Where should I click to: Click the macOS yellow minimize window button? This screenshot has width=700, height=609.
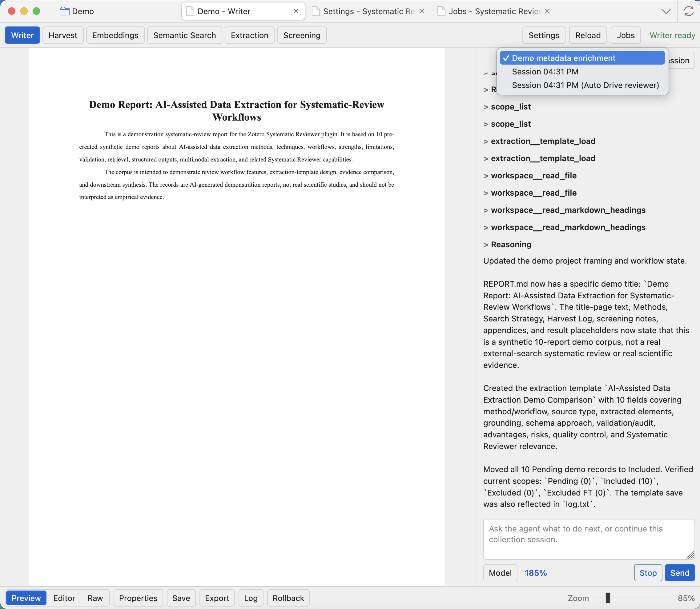coord(24,11)
